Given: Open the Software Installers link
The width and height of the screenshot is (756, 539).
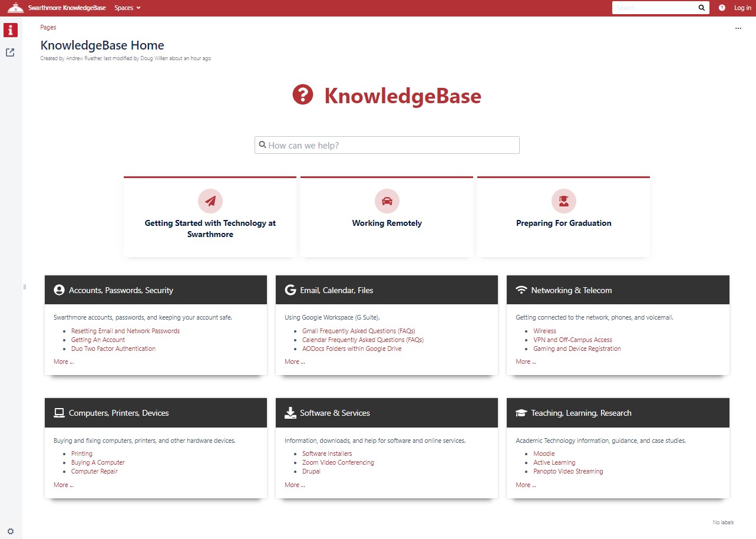Looking at the screenshot, I should pyautogui.click(x=327, y=453).
